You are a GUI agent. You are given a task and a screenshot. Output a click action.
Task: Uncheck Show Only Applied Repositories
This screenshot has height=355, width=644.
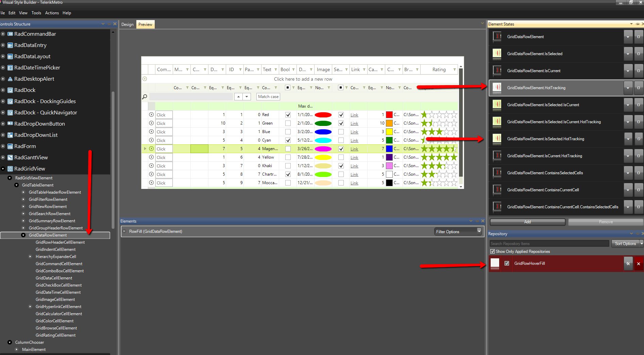pos(492,252)
